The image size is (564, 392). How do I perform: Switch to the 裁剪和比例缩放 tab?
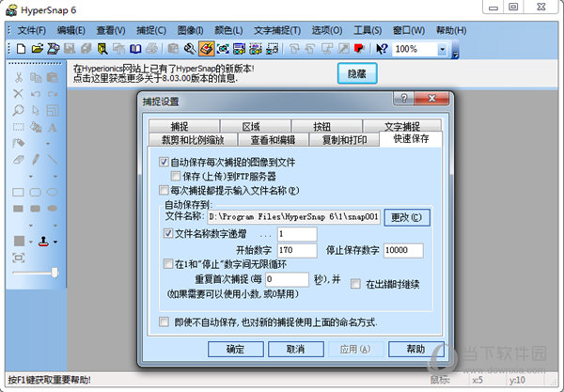(x=193, y=139)
